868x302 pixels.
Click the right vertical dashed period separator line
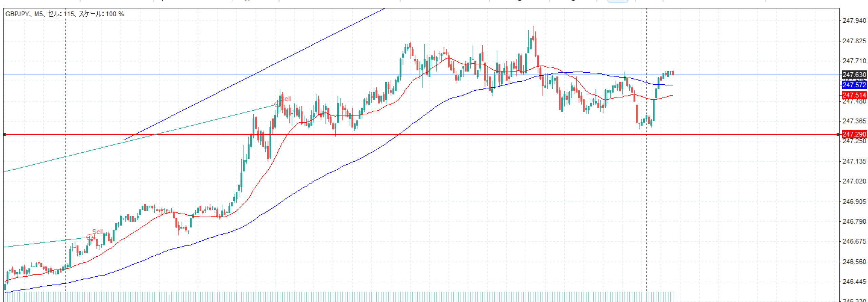[x=646, y=203]
